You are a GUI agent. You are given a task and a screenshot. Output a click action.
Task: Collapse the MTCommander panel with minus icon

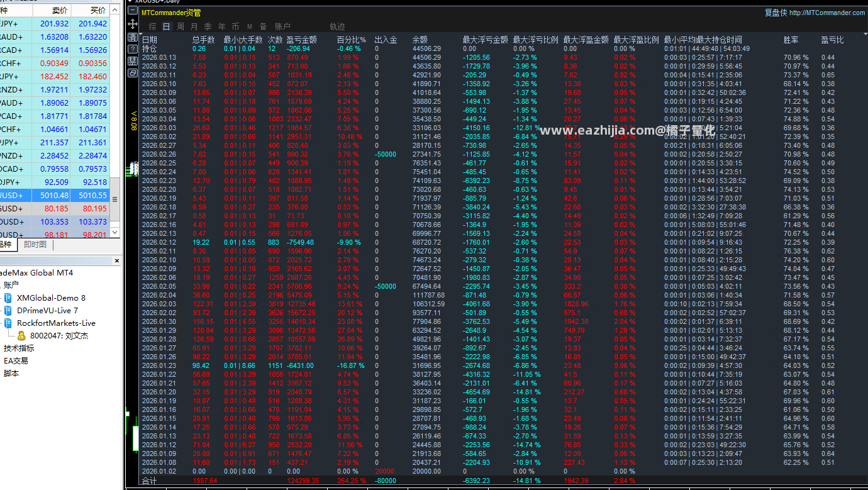point(133,11)
